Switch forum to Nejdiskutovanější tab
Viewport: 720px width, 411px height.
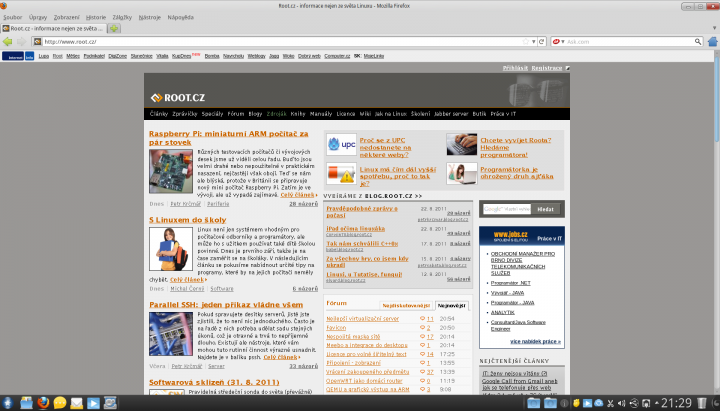[406, 305]
